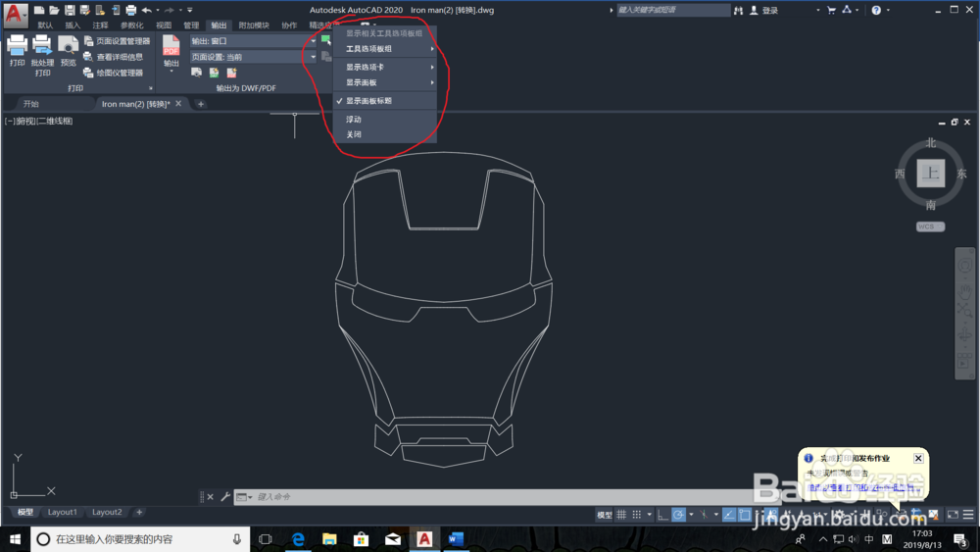The height and width of the screenshot is (552, 980).
Task: Click the Plot printer icon in quick access toolbar
Action: pos(130,10)
